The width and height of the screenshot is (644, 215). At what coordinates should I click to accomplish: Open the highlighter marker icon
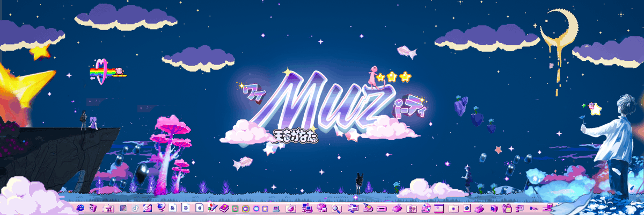(368, 207)
